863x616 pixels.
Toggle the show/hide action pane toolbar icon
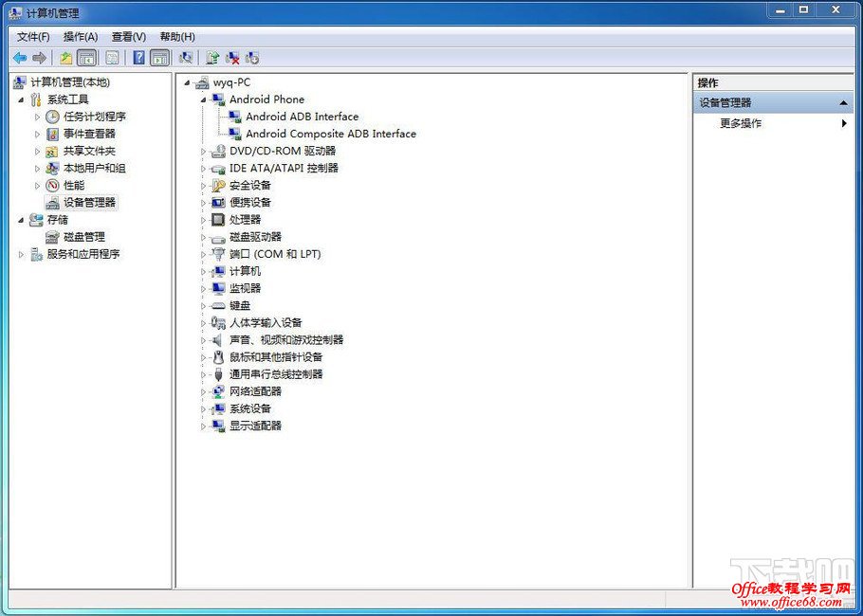(160, 57)
